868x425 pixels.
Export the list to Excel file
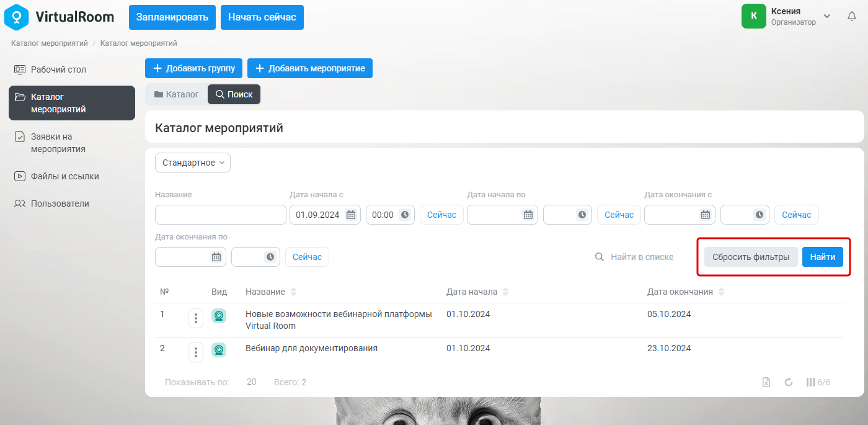pos(766,382)
